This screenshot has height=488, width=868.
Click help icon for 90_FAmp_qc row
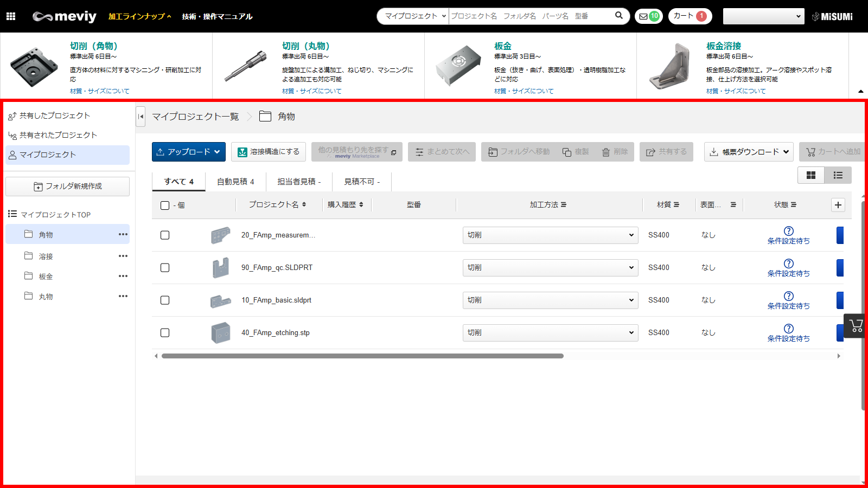pos(789,264)
